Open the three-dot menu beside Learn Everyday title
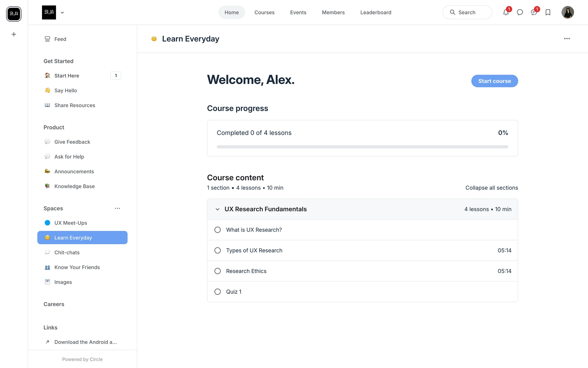The height and width of the screenshot is (368, 588). click(x=567, y=39)
